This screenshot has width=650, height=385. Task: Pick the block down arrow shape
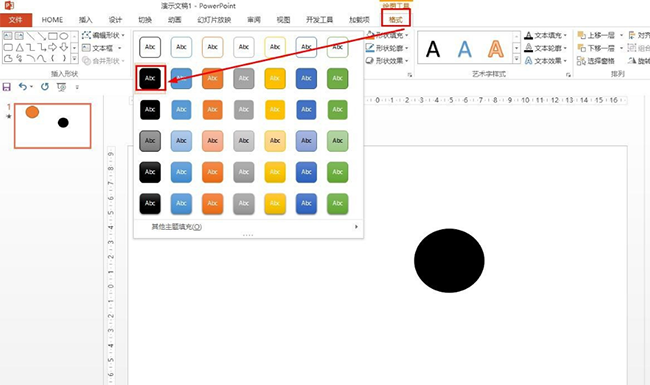tap(63, 47)
